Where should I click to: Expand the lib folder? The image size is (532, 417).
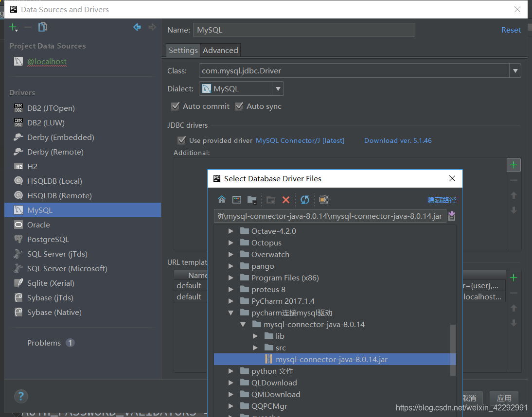[x=255, y=336]
